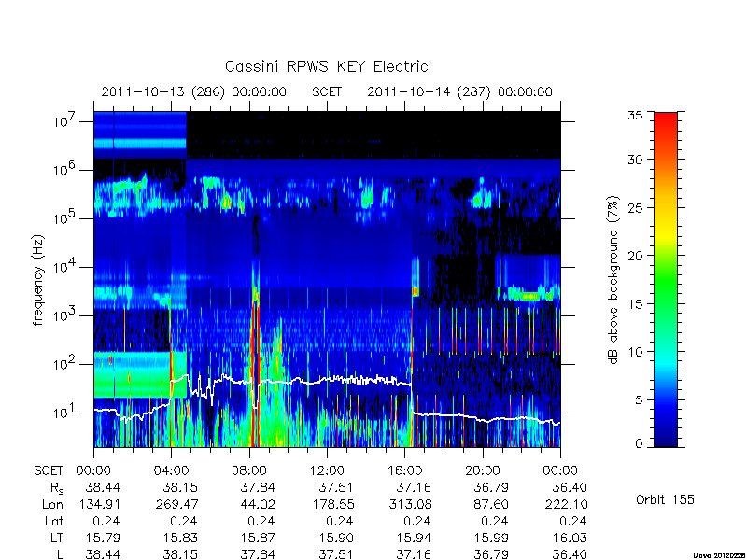The image size is (747, 560).
Task: Click the frequency (Hz) axis label
Action: coord(38,280)
